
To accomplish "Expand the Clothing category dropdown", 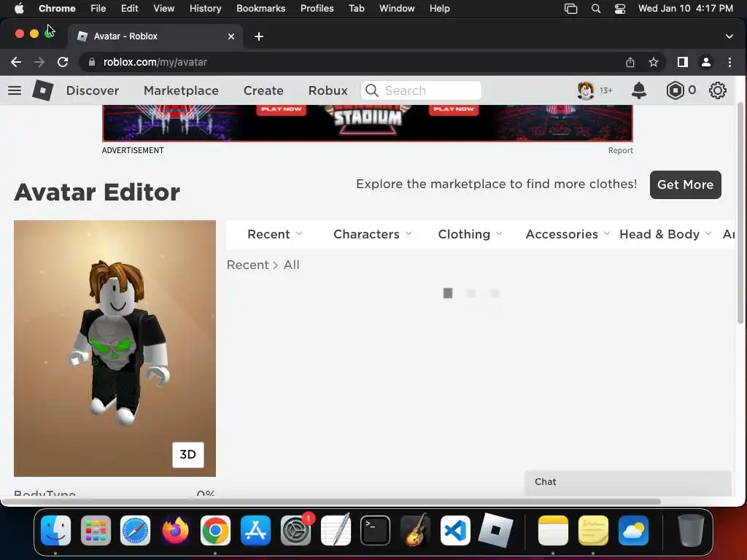I will click(x=470, y=234).
